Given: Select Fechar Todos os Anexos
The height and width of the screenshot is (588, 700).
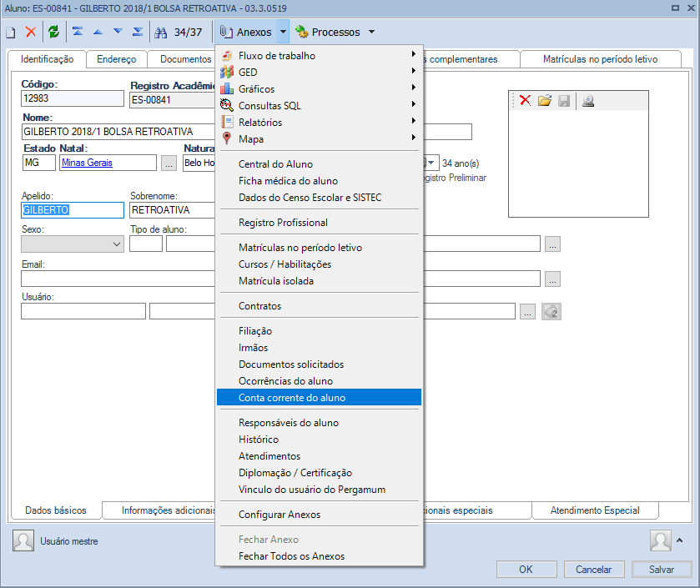Looking at the screenshot, I should pos(320,556).
